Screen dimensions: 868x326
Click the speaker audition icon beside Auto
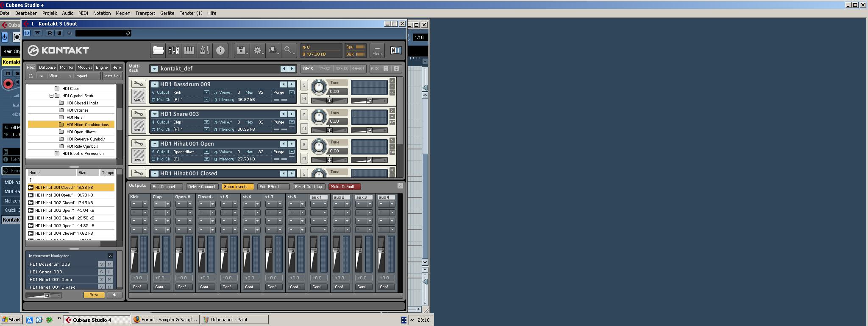(x=114, y=295)
